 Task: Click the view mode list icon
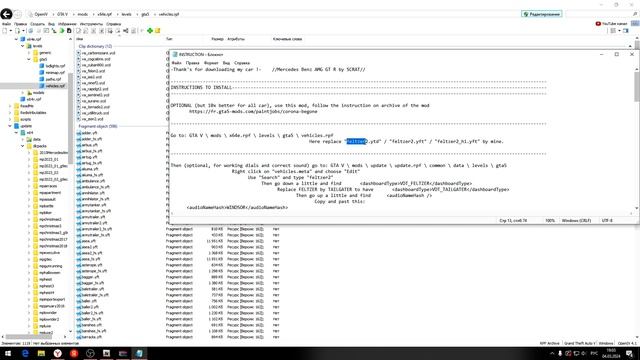coord(613,31)
